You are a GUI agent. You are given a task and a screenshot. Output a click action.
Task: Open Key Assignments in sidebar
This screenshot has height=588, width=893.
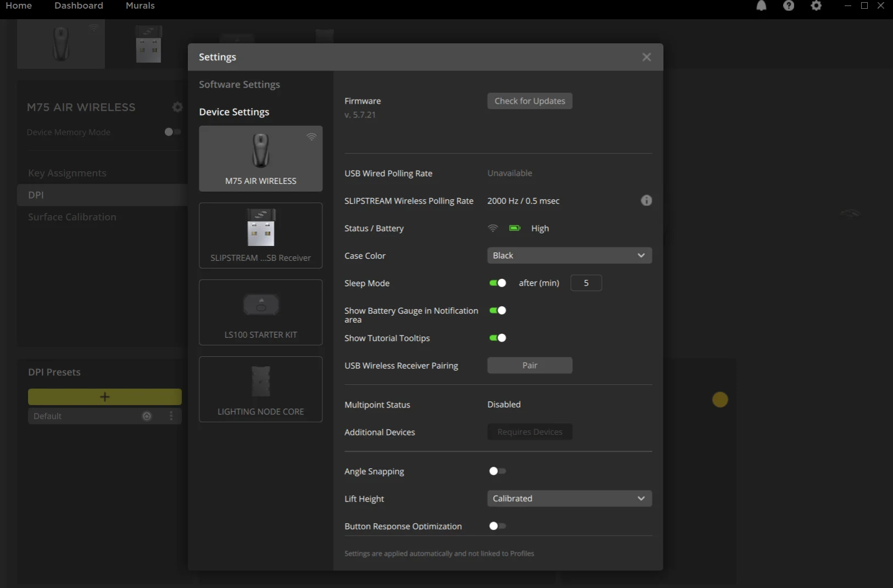coord(67,173)
